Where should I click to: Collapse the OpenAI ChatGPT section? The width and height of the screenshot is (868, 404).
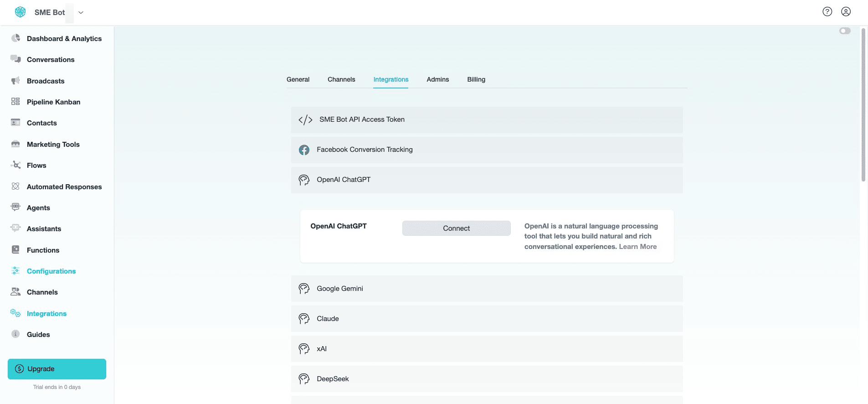[x=487, y=180]
